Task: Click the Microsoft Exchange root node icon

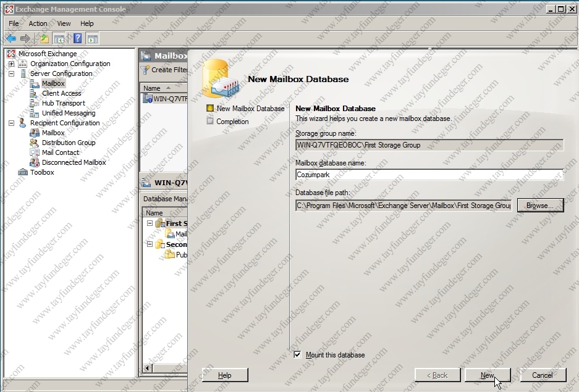Action: coord(12,54)
